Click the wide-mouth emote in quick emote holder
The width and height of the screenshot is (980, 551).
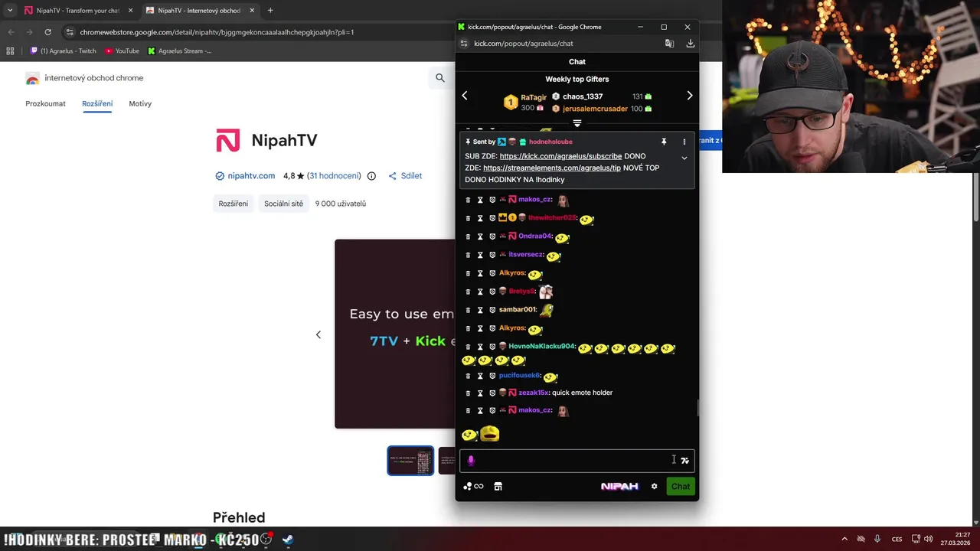click(490, 434)
